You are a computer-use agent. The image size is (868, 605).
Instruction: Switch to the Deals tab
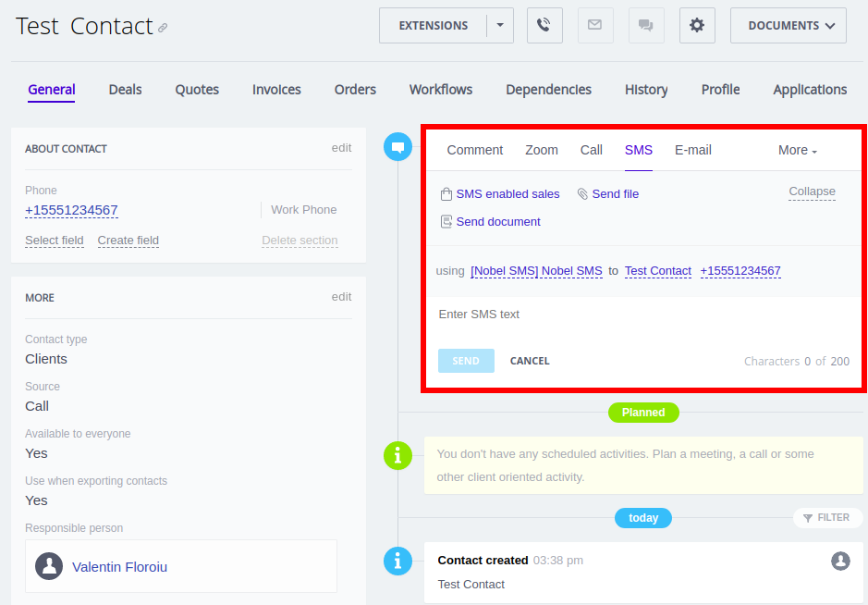pos(125,90)
